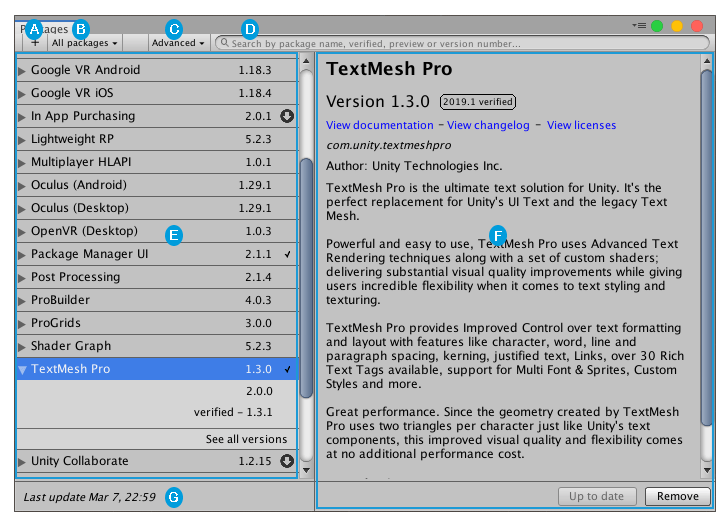
Task: Click the Up to date button
Action: point(597,496)
